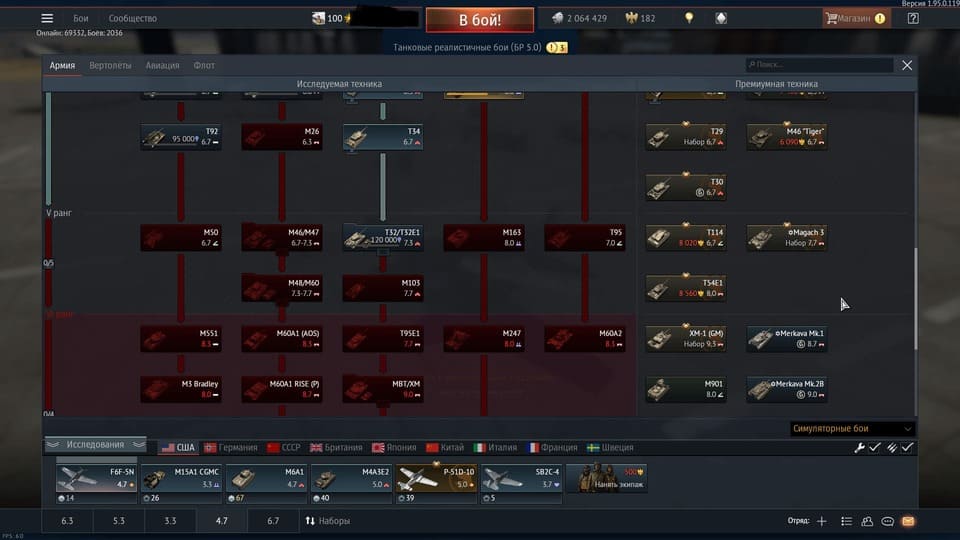Screen dimensions: 960x540
Task: Select the T34 tank card
Action: (x=383, y=137)
